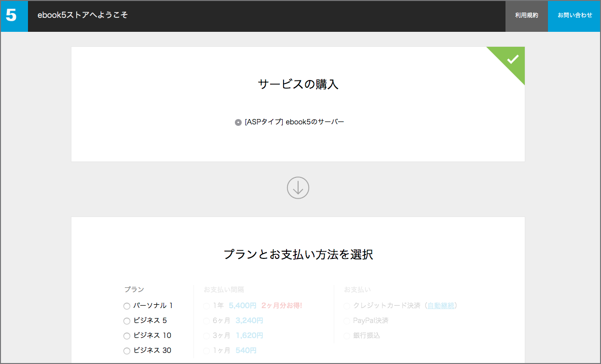Click the お支払い間隔 column label

[x=224, y=290]
